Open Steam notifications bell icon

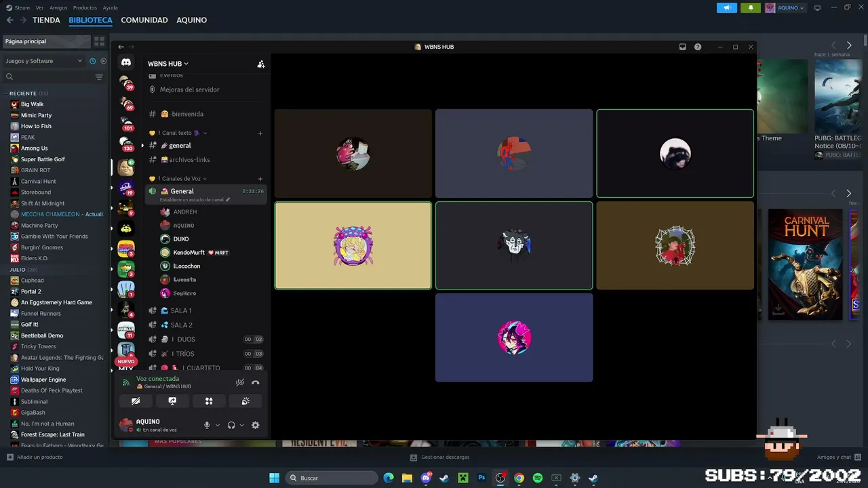click(x=751, y=8)
